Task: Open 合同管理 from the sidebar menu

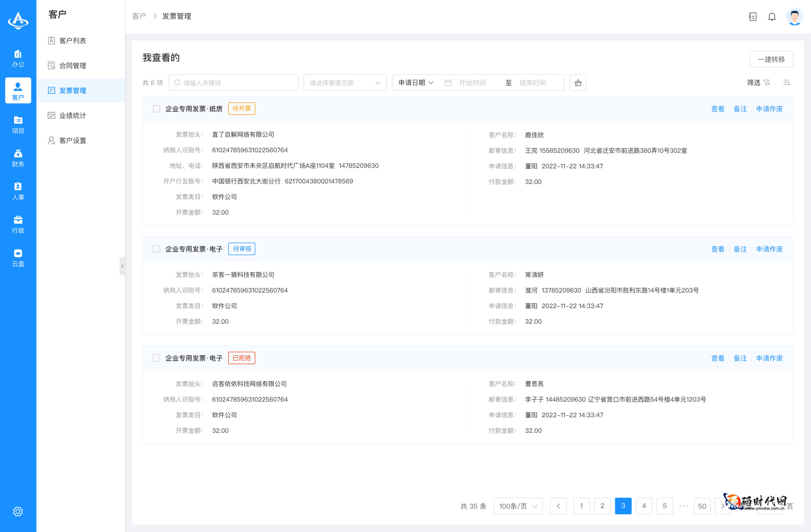Action: click(x=73, y=66)
